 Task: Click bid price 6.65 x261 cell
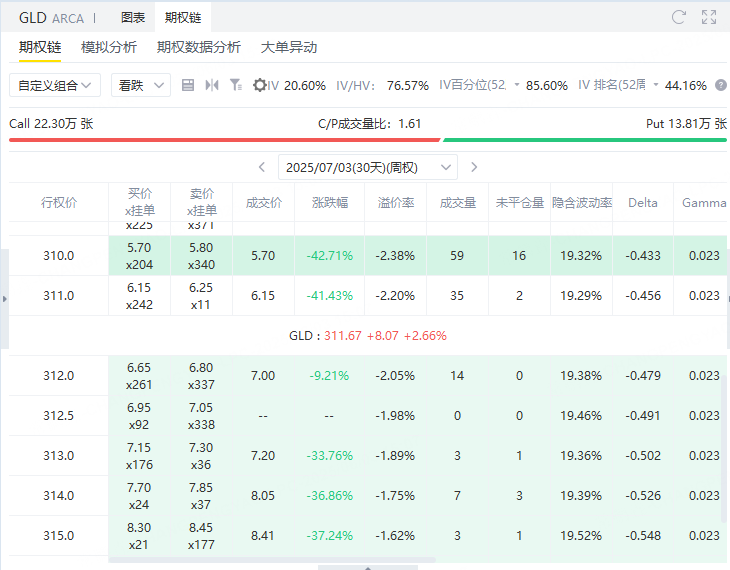click(140, 376)
